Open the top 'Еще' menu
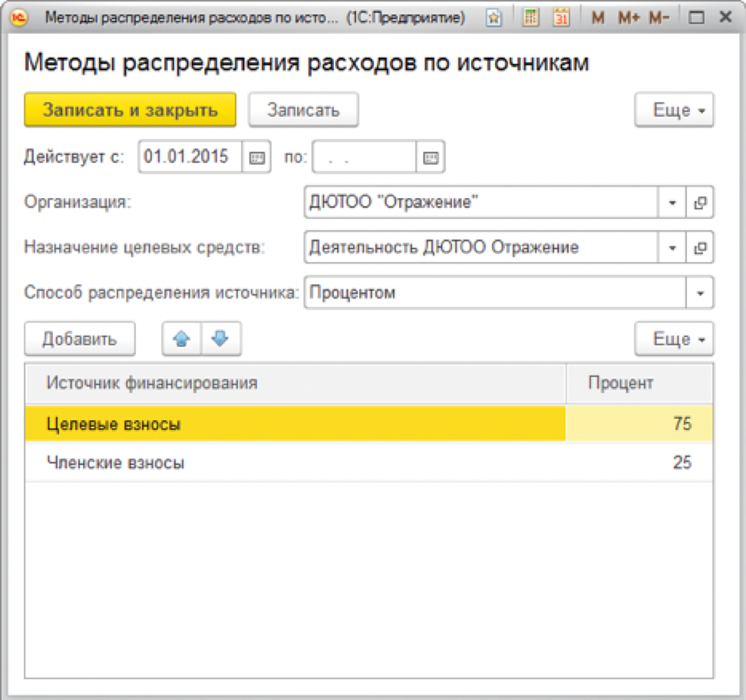746x700 pixels. point(674,111)
